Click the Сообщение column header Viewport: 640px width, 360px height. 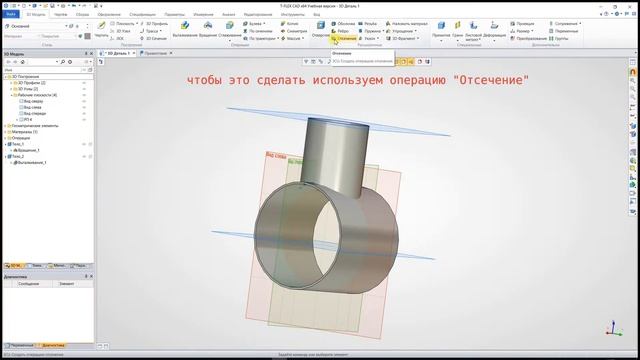(x=29, y=284)
